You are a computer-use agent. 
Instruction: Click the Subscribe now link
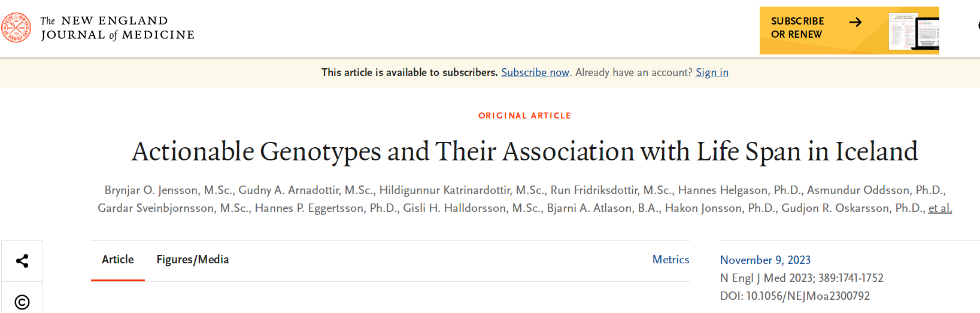[535, 72]
